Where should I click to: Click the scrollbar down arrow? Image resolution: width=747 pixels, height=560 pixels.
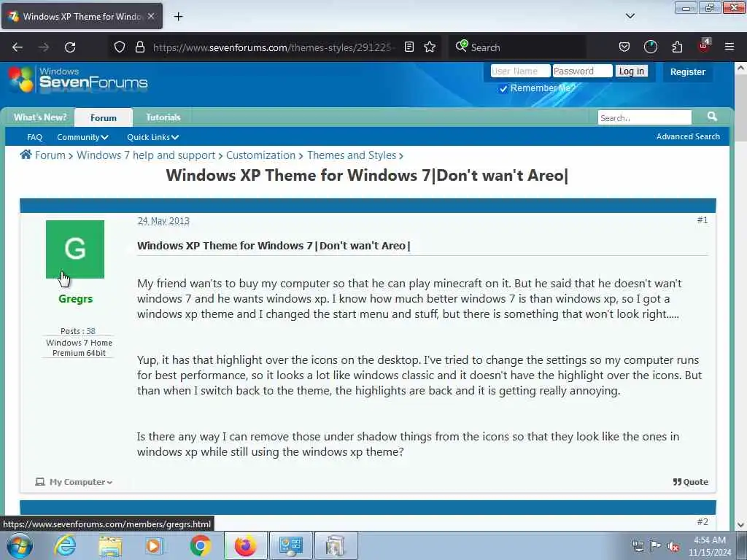[740, 525]
